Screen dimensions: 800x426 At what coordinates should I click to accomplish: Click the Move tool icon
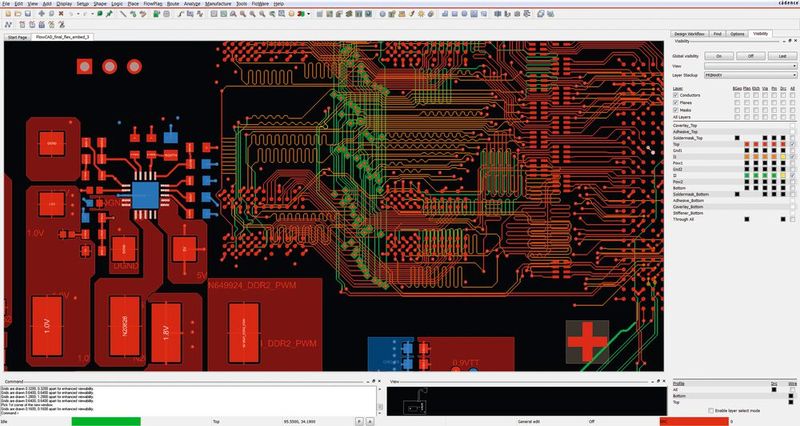click(39, 14)
